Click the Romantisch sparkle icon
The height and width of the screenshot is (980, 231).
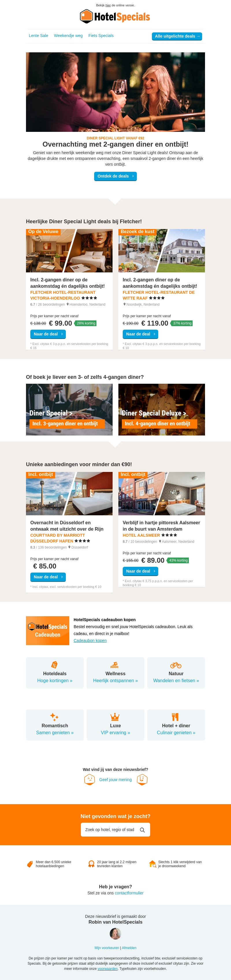[x=54, y=717]
